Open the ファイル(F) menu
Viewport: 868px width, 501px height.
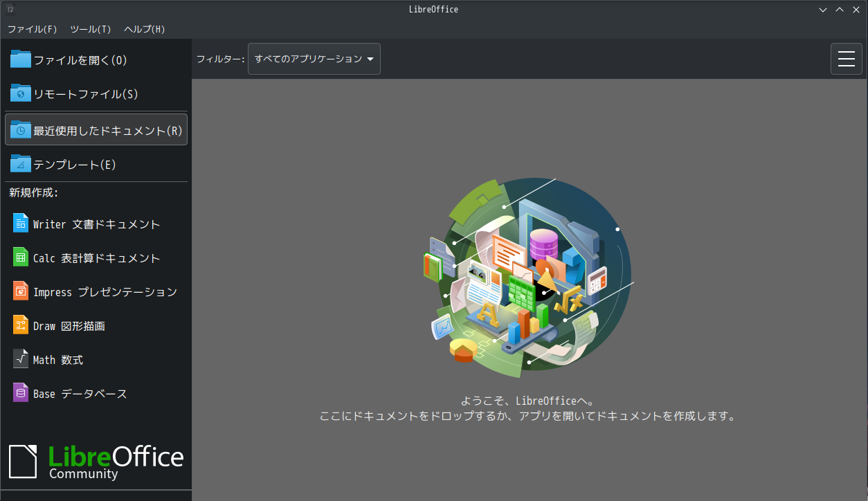click(x=33, y=29)
